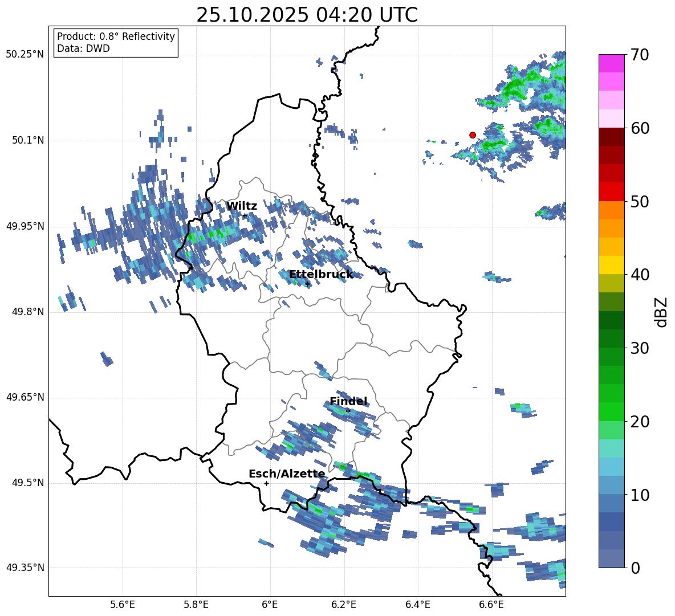Click the 5.8°E longitude label
675x616 pixels.
[196, 605]
